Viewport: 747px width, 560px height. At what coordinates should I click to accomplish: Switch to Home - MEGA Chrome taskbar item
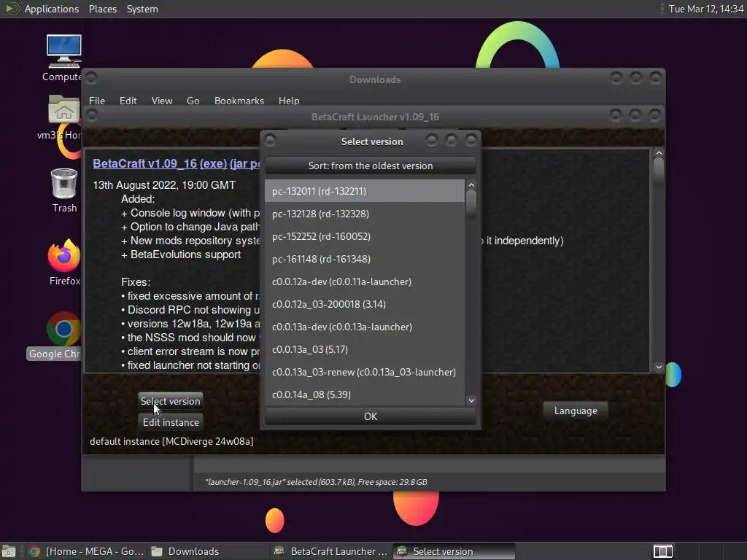[86, 551]
